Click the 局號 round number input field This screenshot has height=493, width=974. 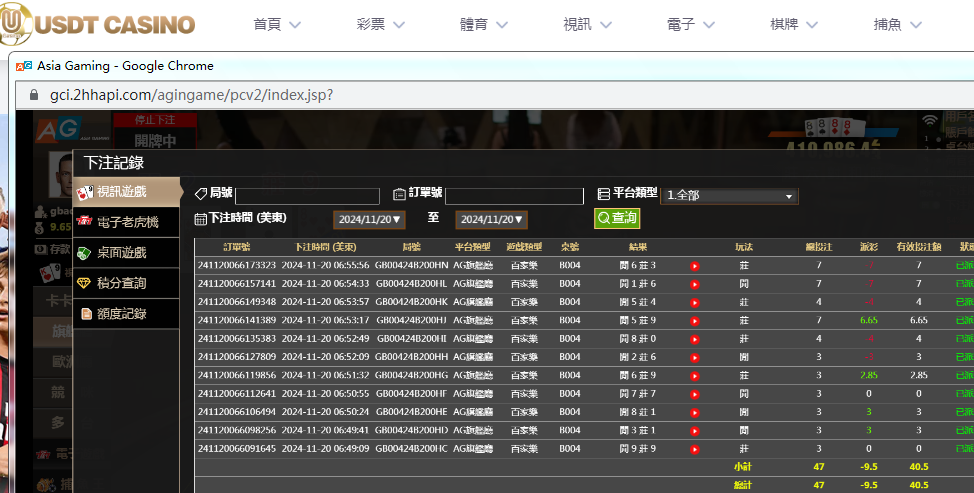307,196
